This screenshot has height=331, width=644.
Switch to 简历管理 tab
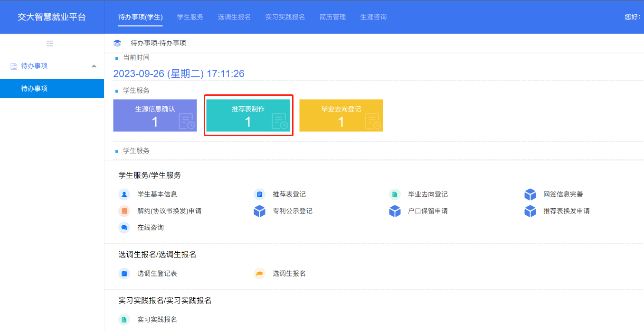tap(332, 17)
